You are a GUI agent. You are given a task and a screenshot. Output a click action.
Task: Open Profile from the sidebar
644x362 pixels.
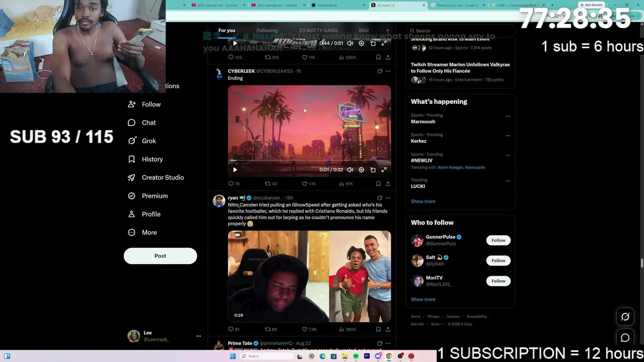[x=144, y=214]
